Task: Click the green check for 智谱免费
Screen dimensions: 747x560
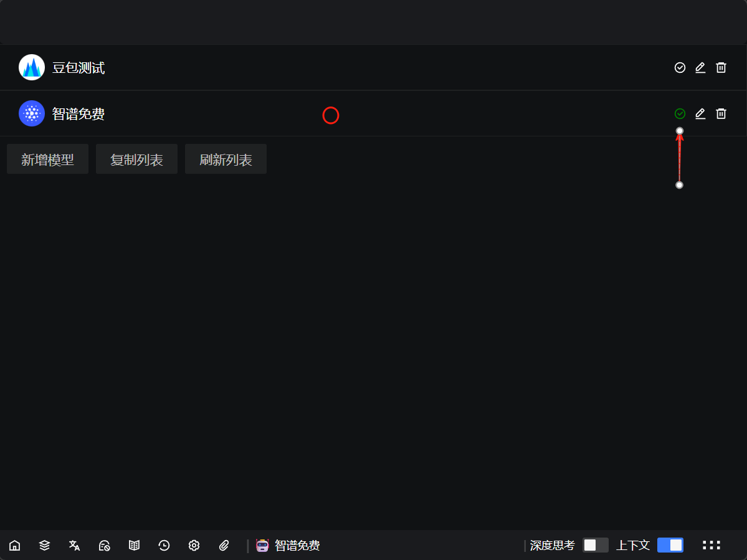Action: (x=680, y=113)
